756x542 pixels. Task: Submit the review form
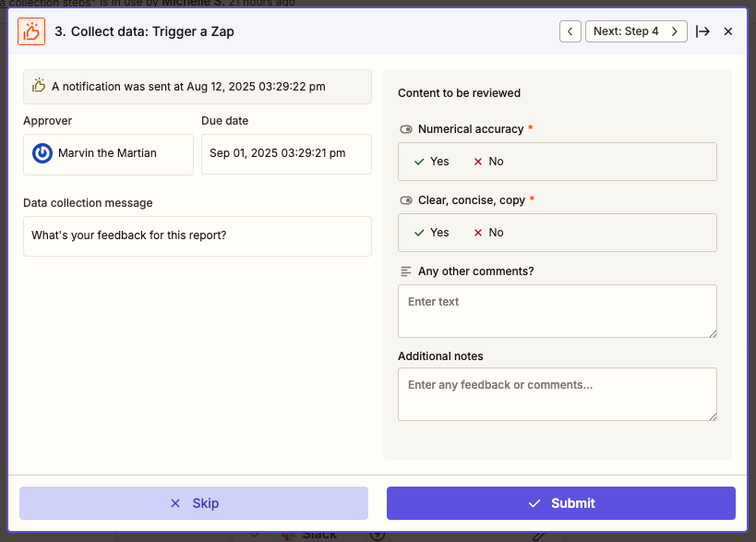[560, 503]
